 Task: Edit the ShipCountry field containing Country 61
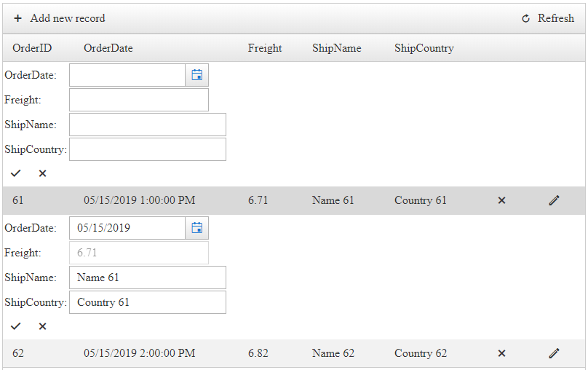tap(147, 302)
